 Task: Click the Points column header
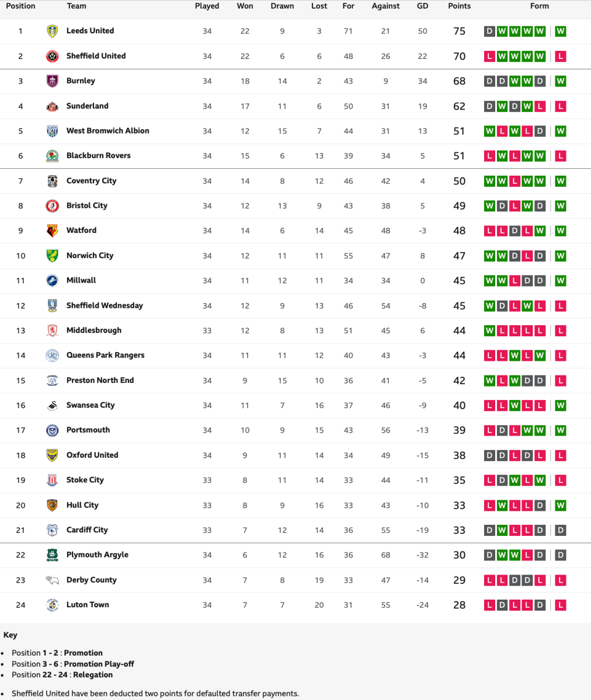tap(459, 6)
